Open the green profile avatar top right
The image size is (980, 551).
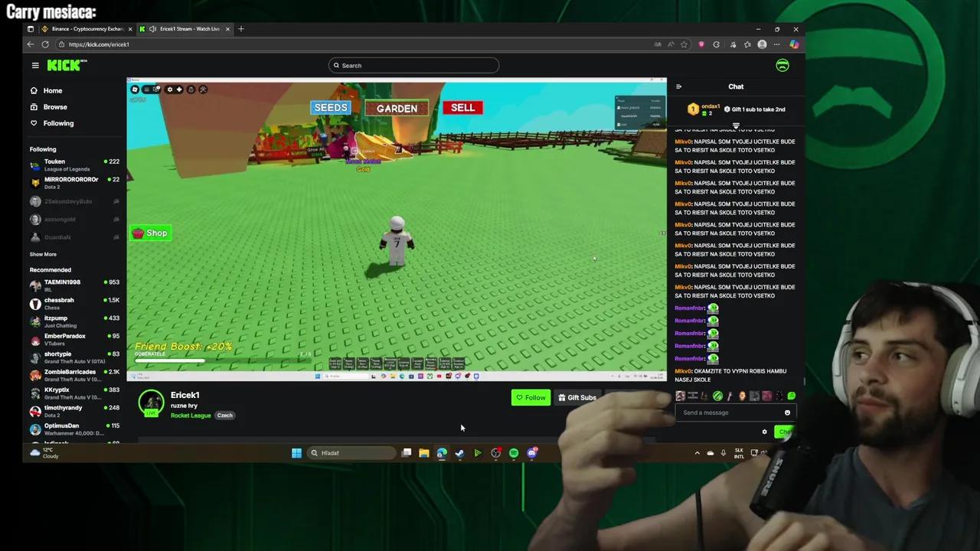tap(782, 66)
